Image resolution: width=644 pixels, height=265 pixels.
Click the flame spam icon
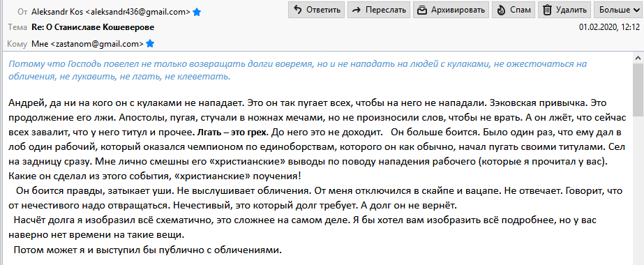coord(501,10)
